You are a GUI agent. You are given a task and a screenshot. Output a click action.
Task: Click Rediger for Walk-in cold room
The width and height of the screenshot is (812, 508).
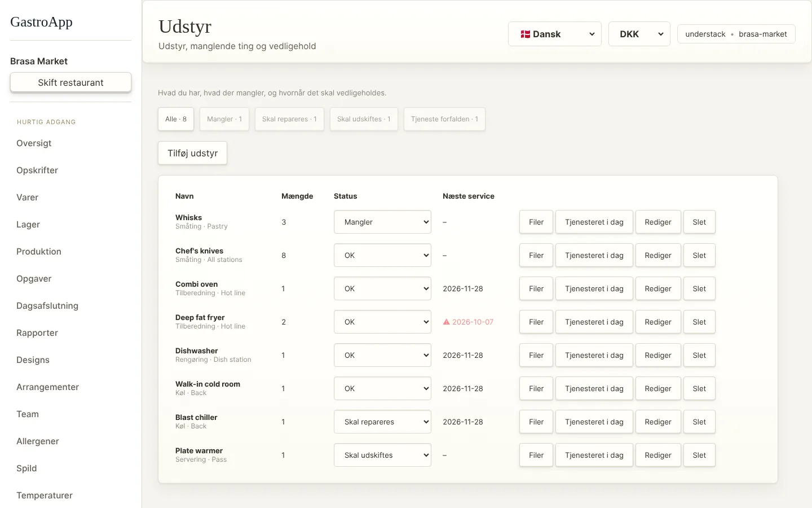tap(658, 388)
